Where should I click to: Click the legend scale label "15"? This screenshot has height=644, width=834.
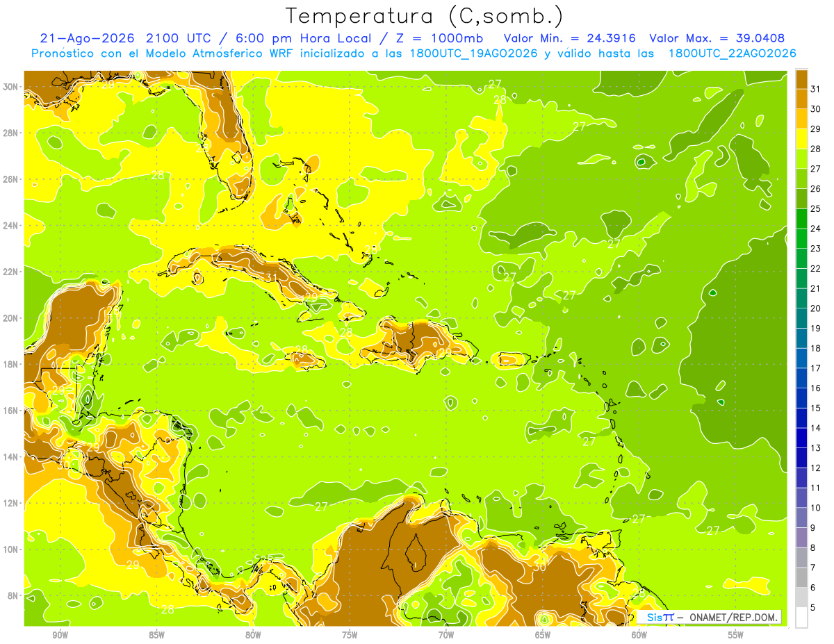click(x=816, y=408)
